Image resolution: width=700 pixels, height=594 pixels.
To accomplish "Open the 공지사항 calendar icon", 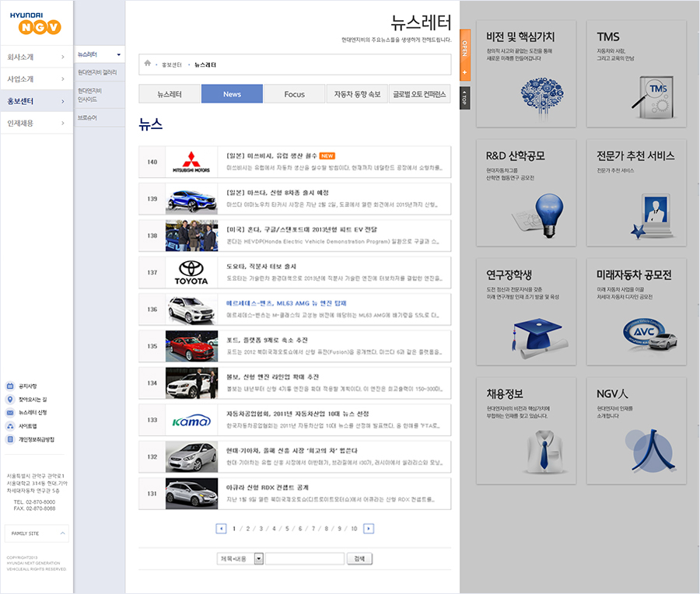I will pos(10,386).
